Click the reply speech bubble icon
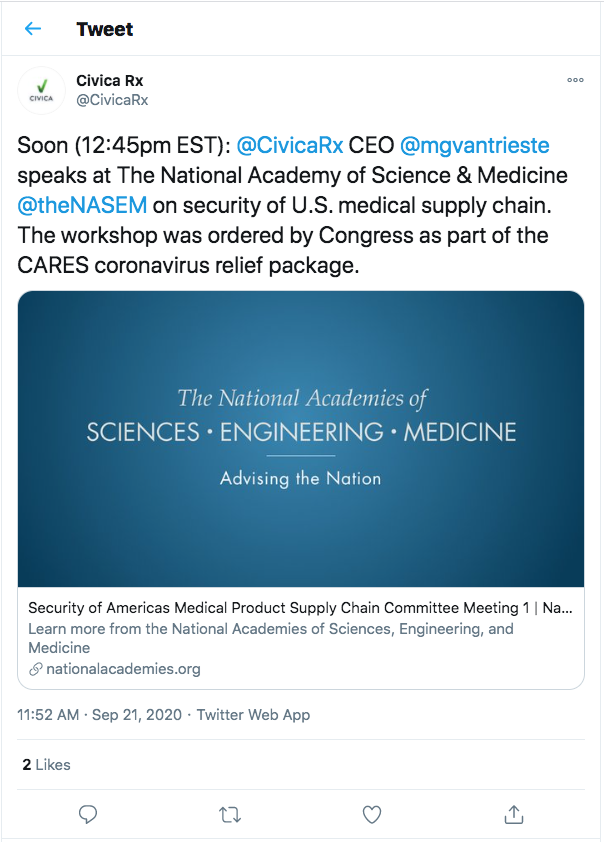The image size is (604, 842). [x=88, y=814]
